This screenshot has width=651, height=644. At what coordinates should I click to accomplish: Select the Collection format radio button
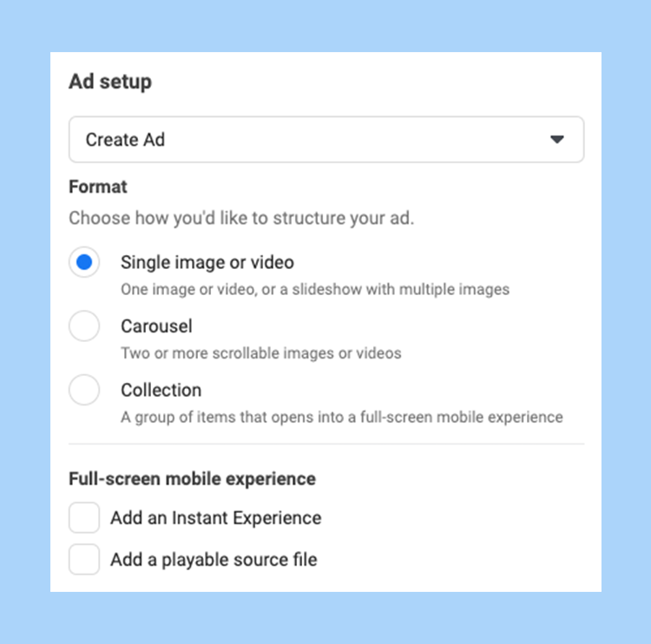(x=84, y=391)
